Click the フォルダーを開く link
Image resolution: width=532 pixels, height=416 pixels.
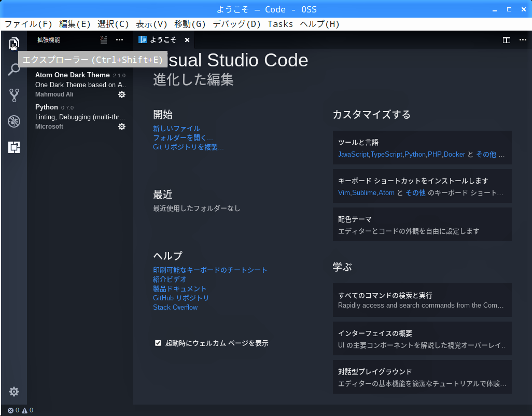pos(183,138)
